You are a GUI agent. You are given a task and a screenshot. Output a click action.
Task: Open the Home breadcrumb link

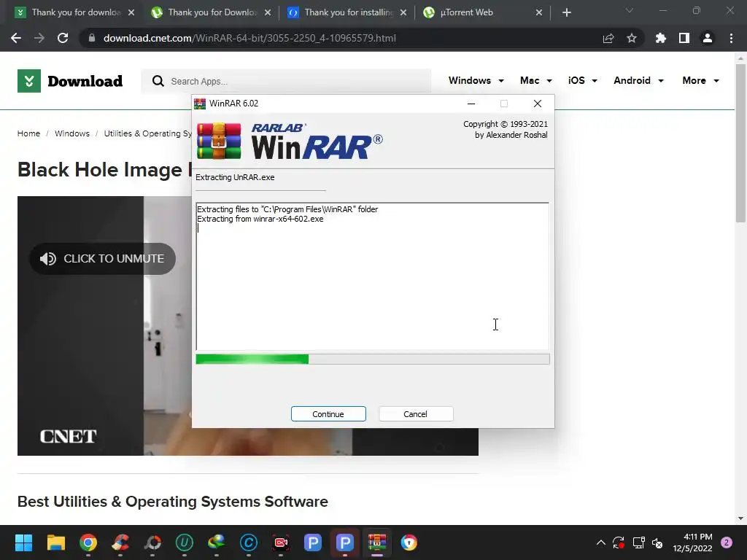[x=28, y=133]
